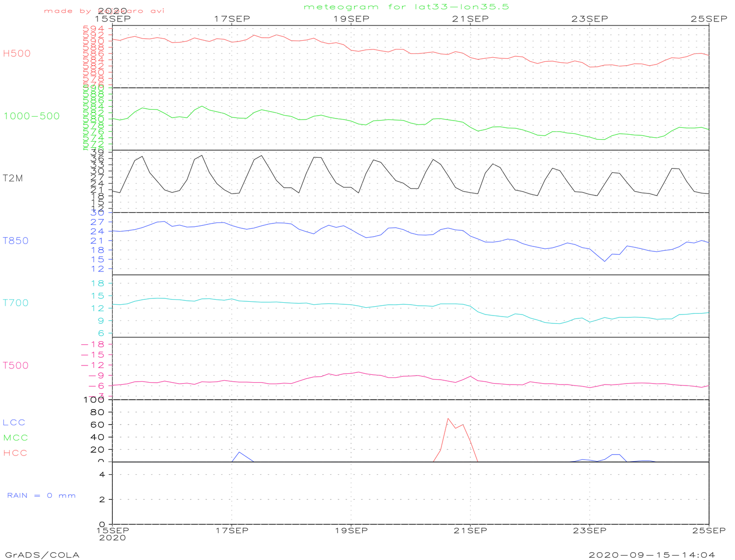Select 17SEP on the top date axis
The width and height of the screenshot is (735, 560).
pyautogui.click(x=232, y=19)
